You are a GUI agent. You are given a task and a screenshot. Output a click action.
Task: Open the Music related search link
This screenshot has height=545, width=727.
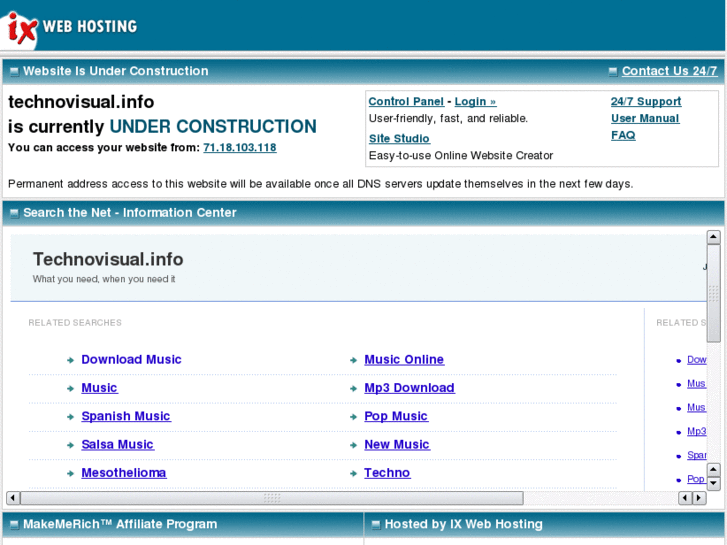(99, 388)
